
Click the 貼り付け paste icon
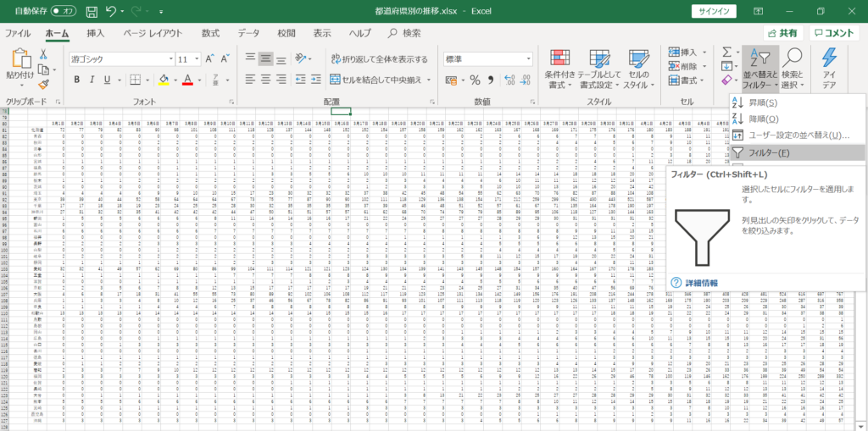tap(20, 60)
